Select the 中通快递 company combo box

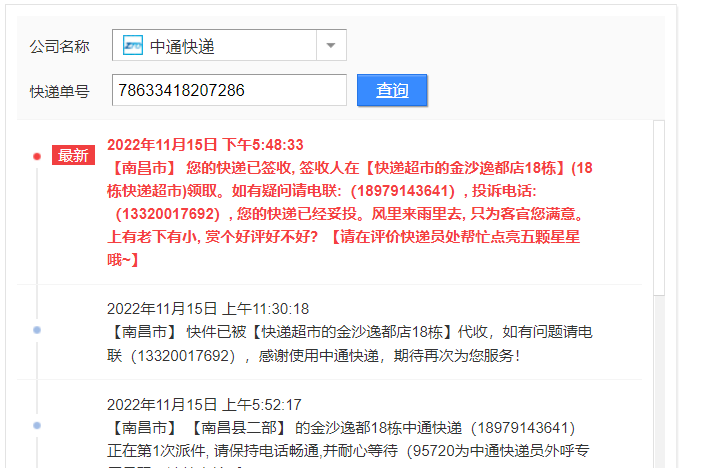[x=229, y=45]
